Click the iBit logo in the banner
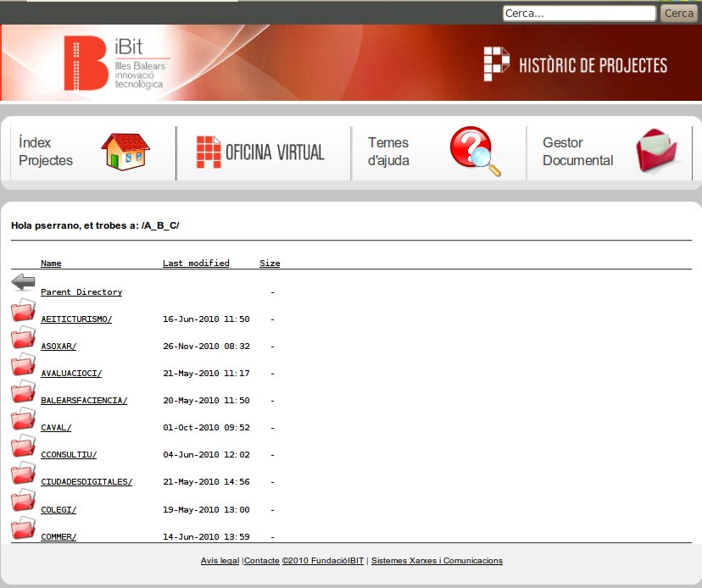Image resolution: width=702 pixels, height=588 pixels. coord(117,63)
